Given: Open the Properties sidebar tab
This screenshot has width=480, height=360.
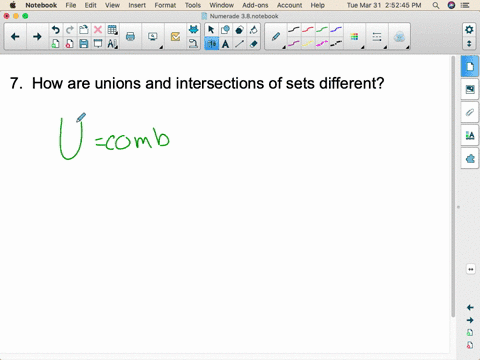Looking at the screenshot, I should pos(470,135).
